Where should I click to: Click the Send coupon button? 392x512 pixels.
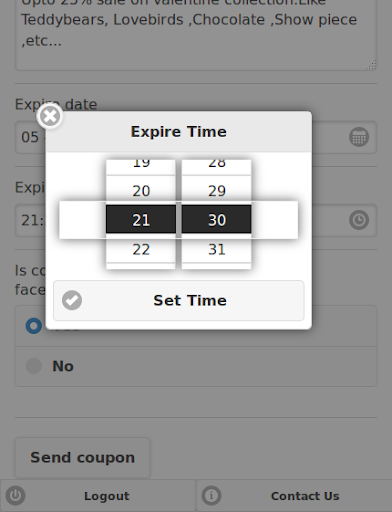coord(82,458)
